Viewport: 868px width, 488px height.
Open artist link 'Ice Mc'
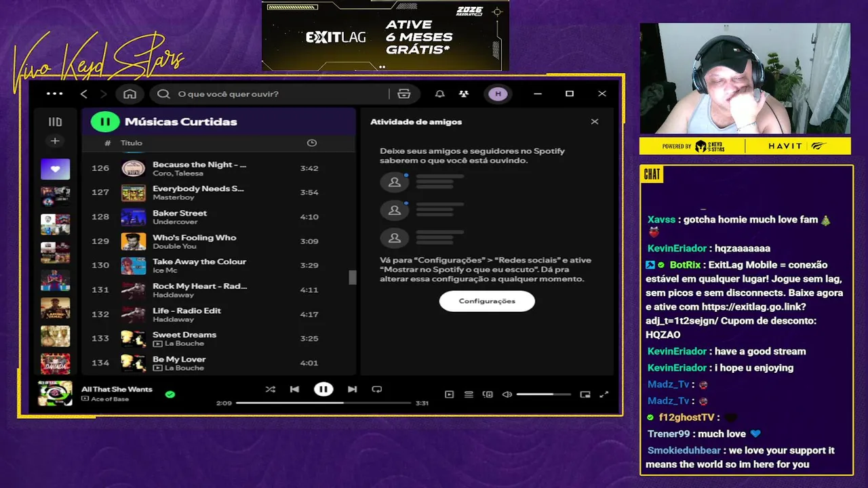[164, 270]
